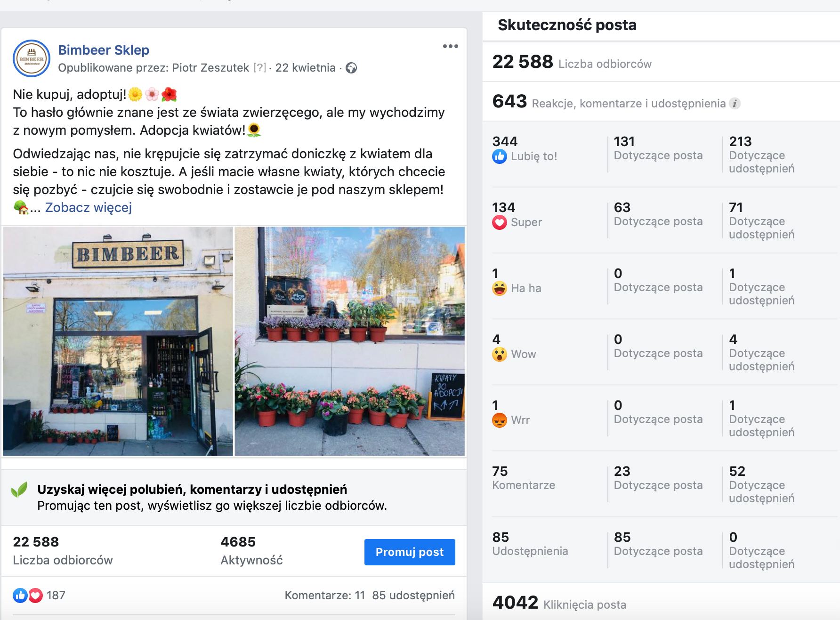Click the Ha ha laughing reaction icon
840x620 pixels.
[500, 288]
